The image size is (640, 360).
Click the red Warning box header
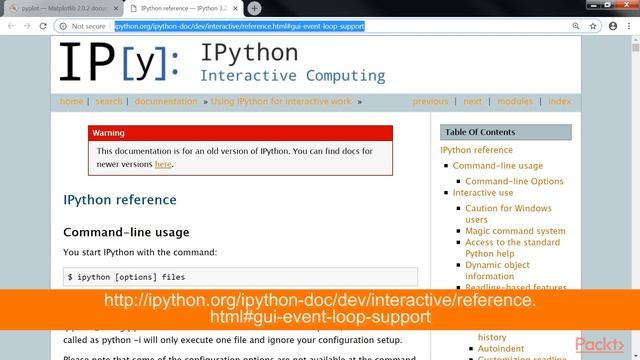click(240, 133)
